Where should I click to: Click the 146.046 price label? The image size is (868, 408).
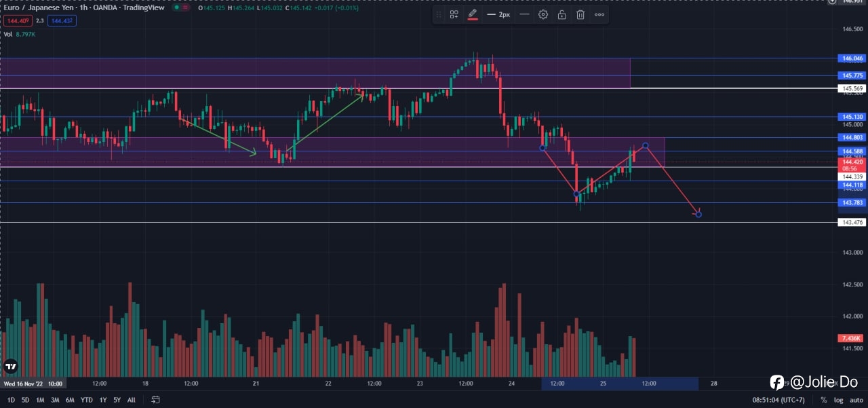click(x=852, y=58)
